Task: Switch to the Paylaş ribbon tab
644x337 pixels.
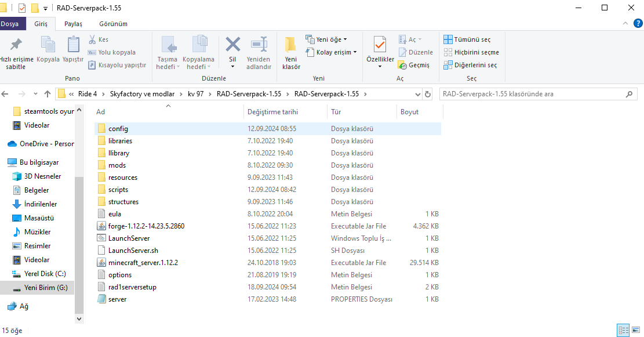Action: 73,24
